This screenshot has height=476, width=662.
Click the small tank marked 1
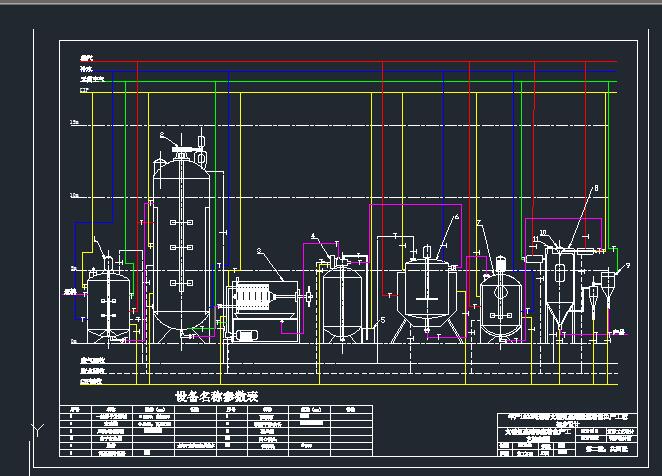(108, 302)
